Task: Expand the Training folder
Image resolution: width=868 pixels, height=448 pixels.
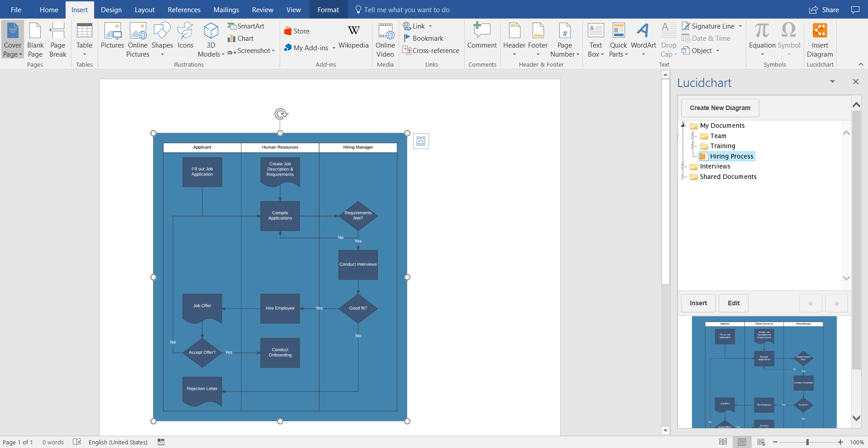Action: coord(693,146)
